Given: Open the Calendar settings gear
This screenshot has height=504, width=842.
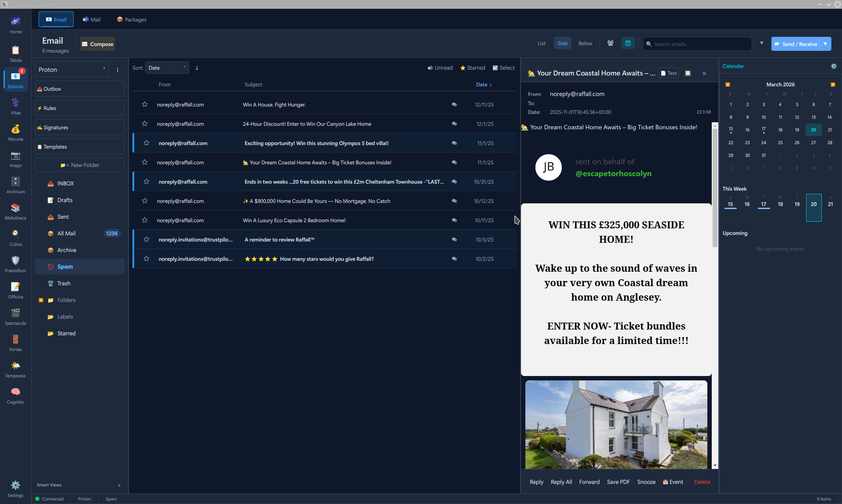Looking at the screenshot, I should click(x=835, y=66).
